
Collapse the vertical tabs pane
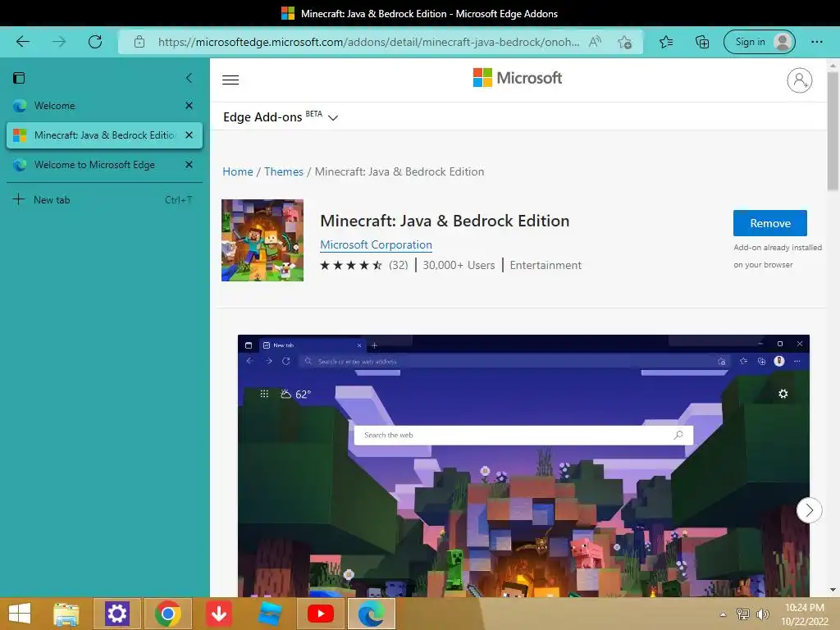(189, 78)
